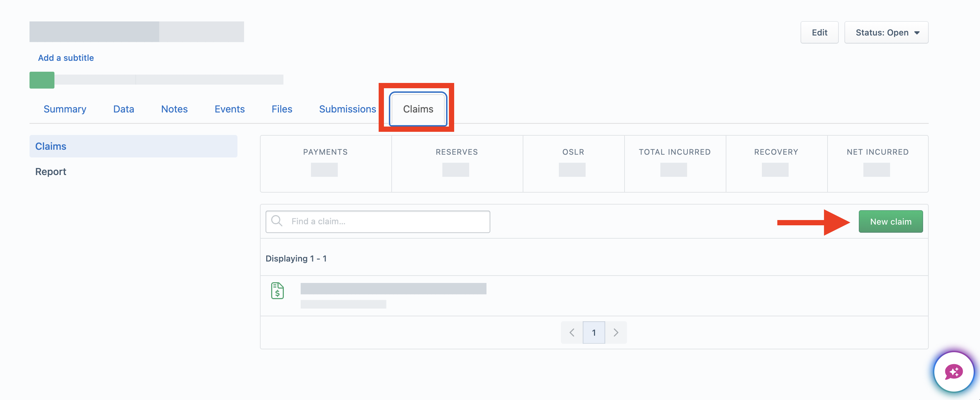Go to next page arrow
Image resolution: width=980 pixels, height=400 pixels.
tap(616, 333)
